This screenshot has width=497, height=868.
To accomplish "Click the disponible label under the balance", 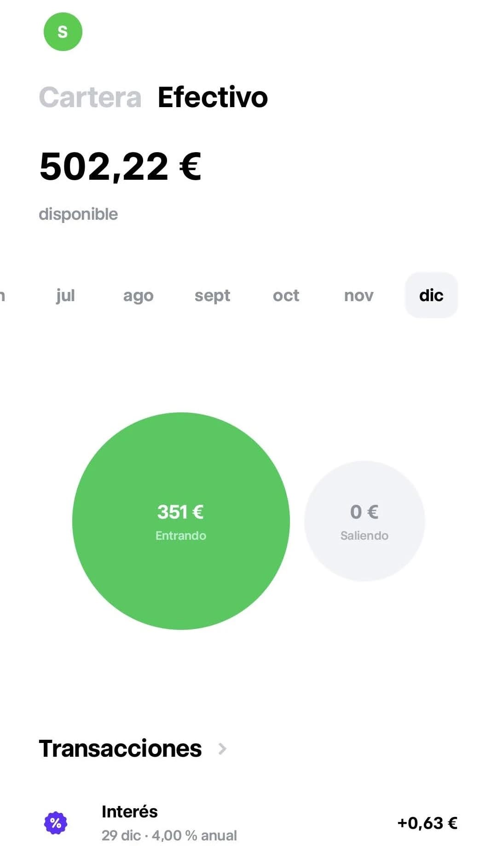I will click(79, 213).
